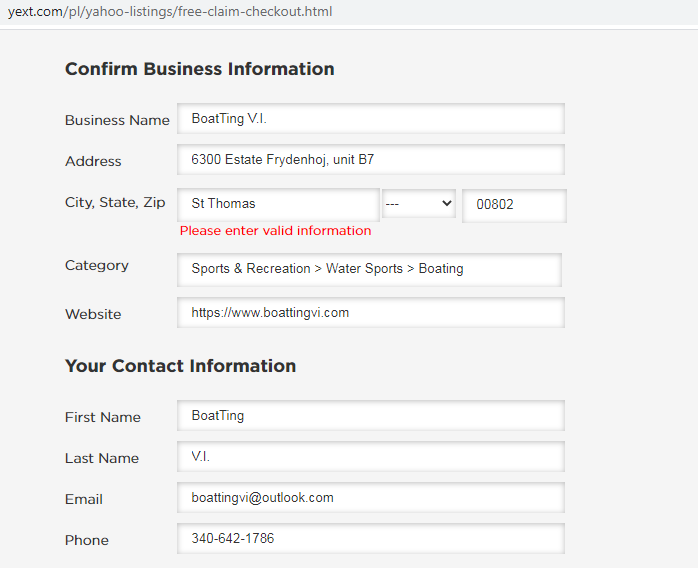
Task: Select the City field containing St Thomas
Action: (278, 204)
